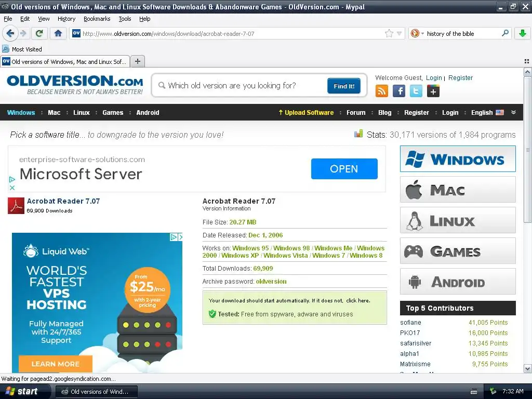This screenshot has height=399, width=532.
Task: Open the Tools menu
Action: pos(125,19)
